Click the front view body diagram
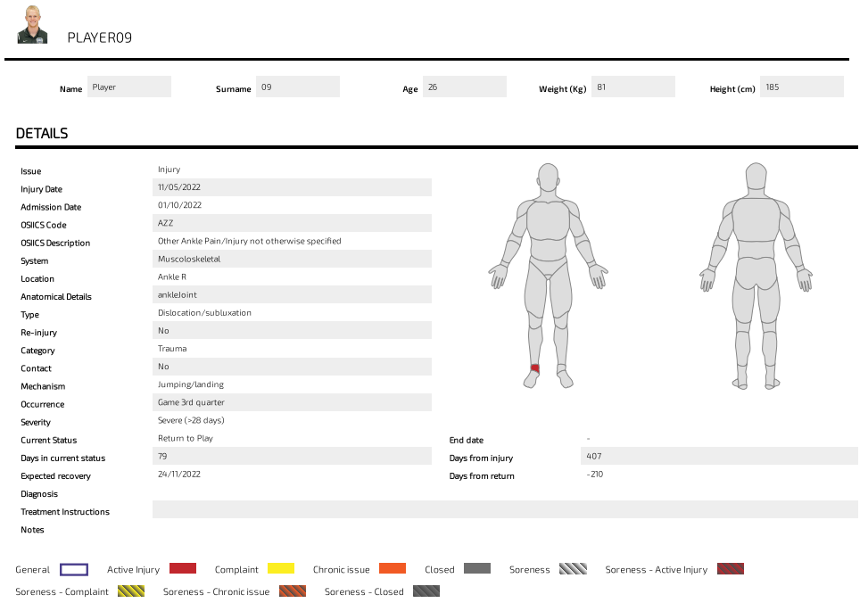868x603 pixels. pos(548,259)
